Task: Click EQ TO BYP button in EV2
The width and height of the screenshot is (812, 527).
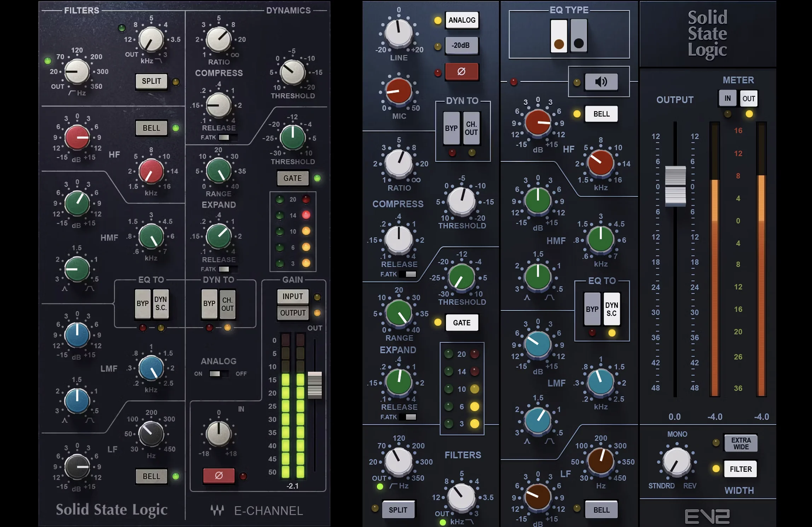Action: [592, 309]
